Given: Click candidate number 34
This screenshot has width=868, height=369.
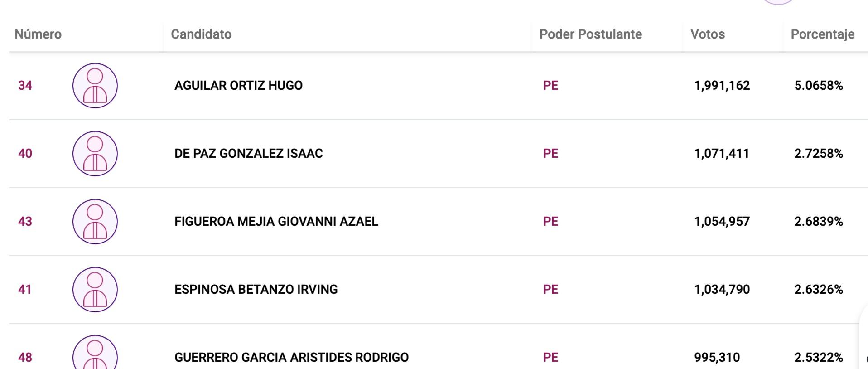Looking at the screenshot, I should 25,86.
